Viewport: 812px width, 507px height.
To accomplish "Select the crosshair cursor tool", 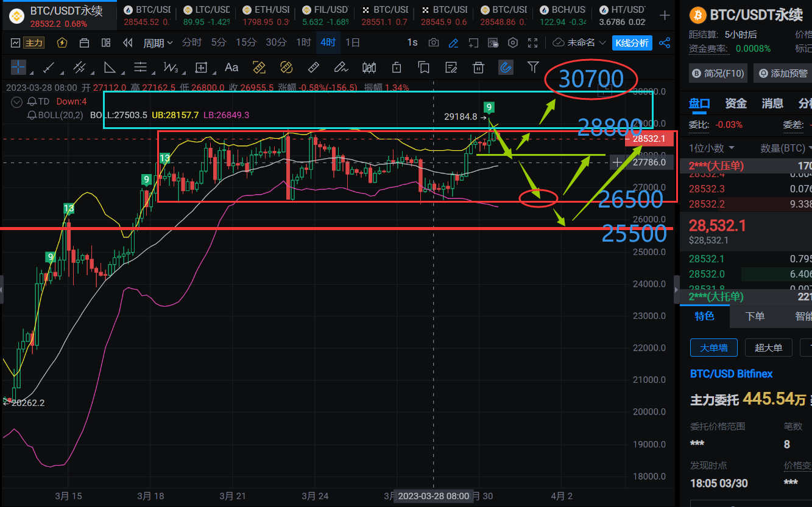I will [x=18, y=68].
